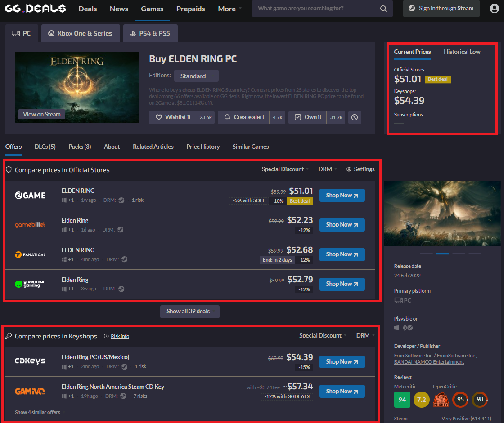504x423 pixels.
Task: Toggle Wishlist it button
Action: (x=173, y=117)
